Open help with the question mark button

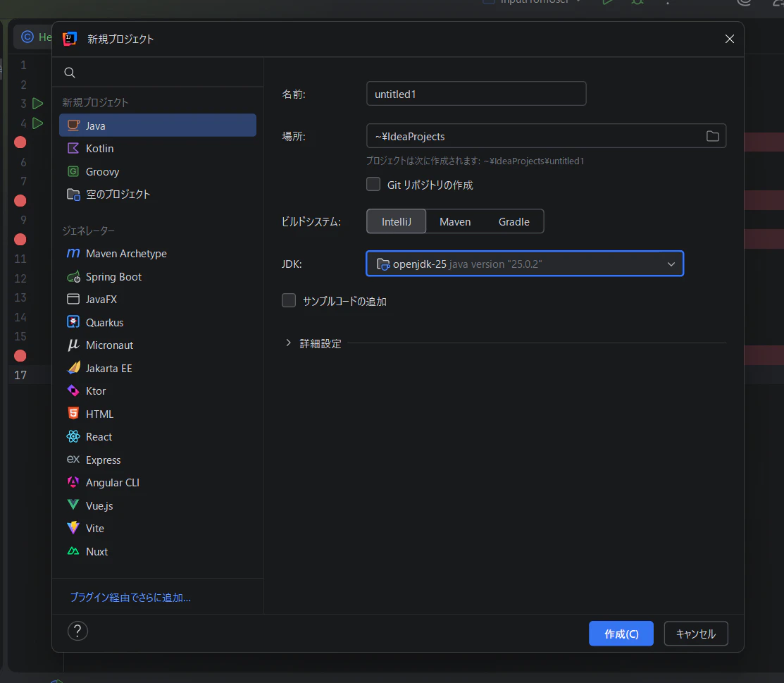click(77, 631)
